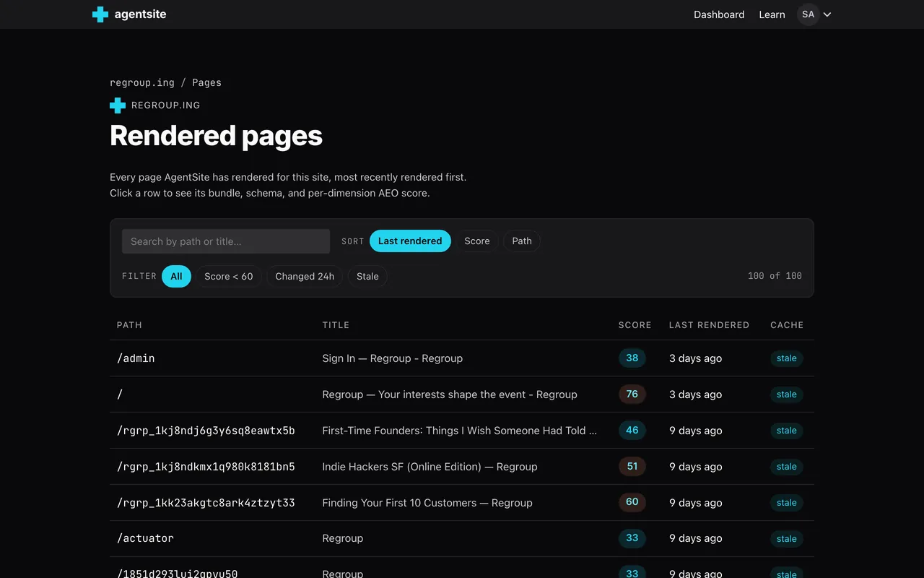Viewport: 924px width, 578px height.
Task: Click the stale badge in /actuator row
Action: pyautogui.click(x=787, y=538)
